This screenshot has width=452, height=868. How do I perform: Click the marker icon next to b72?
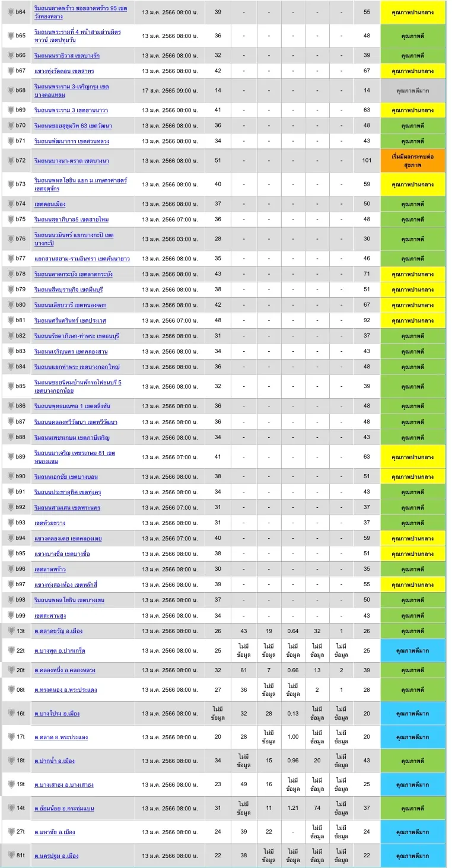[x=11, y=161]
